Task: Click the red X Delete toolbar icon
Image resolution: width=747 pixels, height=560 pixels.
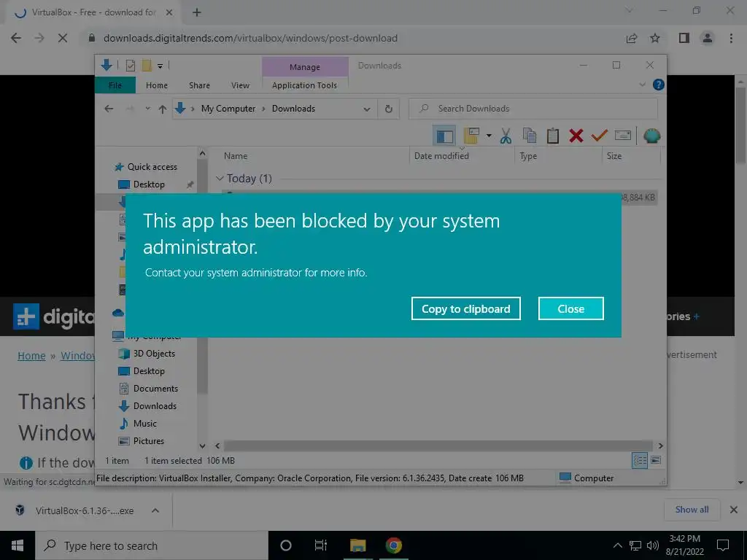Action: coord(576,136)
